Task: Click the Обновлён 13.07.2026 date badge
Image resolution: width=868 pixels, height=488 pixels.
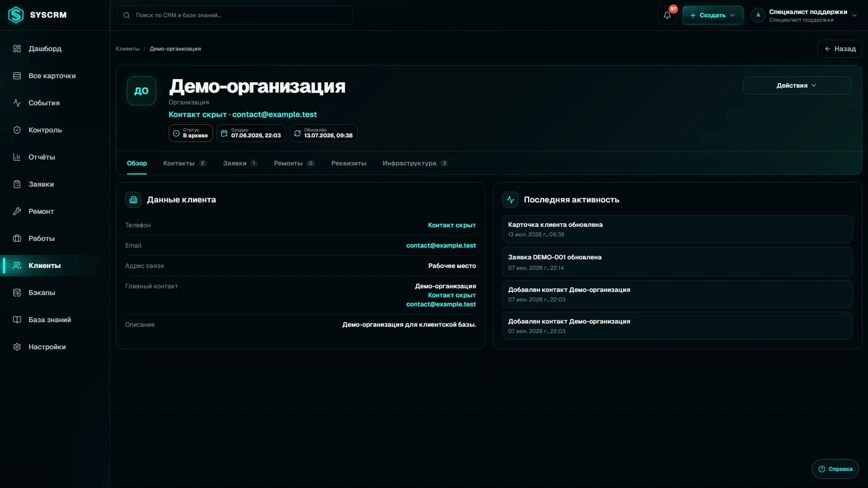Action: click(324, 133)
